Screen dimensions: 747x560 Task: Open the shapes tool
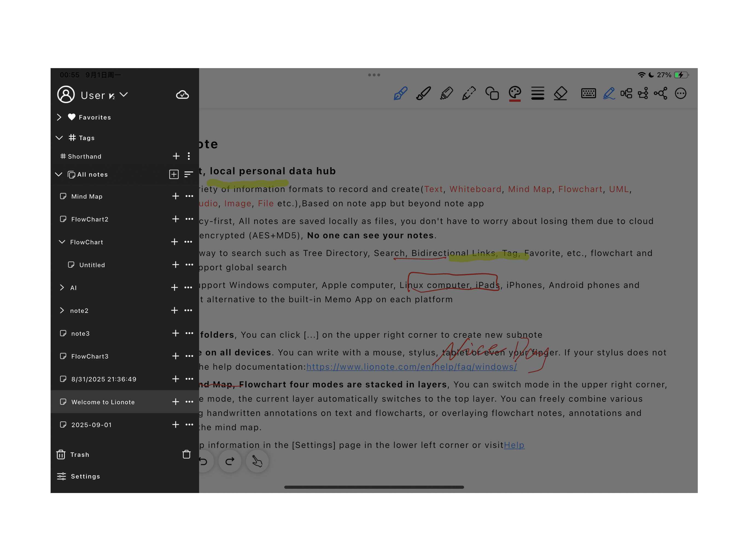pos(492,94)
